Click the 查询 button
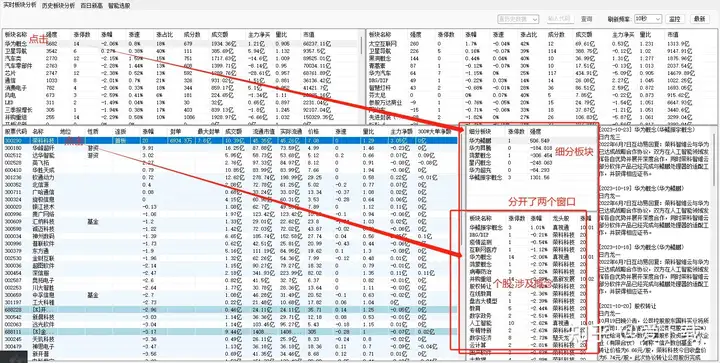This screenshot has height=363, width=720. [586, 19]
